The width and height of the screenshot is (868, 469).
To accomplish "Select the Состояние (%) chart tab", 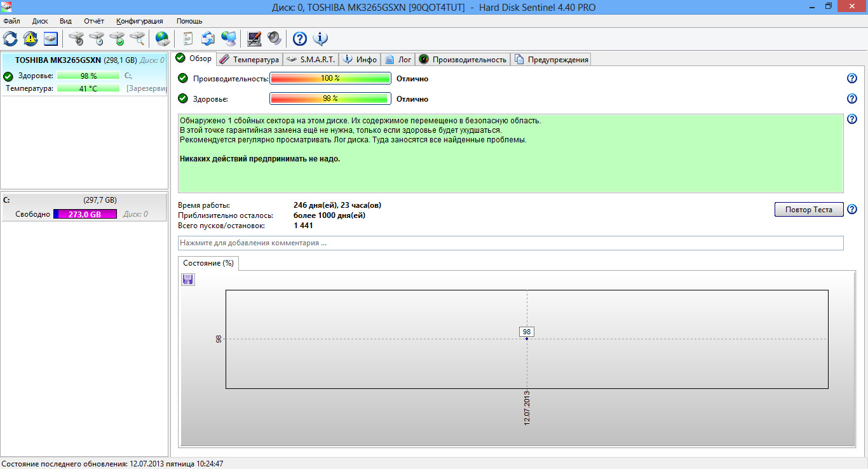I will (x=208, y=262).
